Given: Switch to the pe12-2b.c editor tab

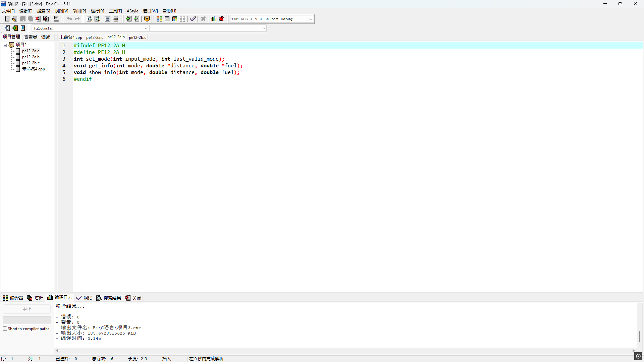Looking at the screenshot, I should tap(138, 38).
